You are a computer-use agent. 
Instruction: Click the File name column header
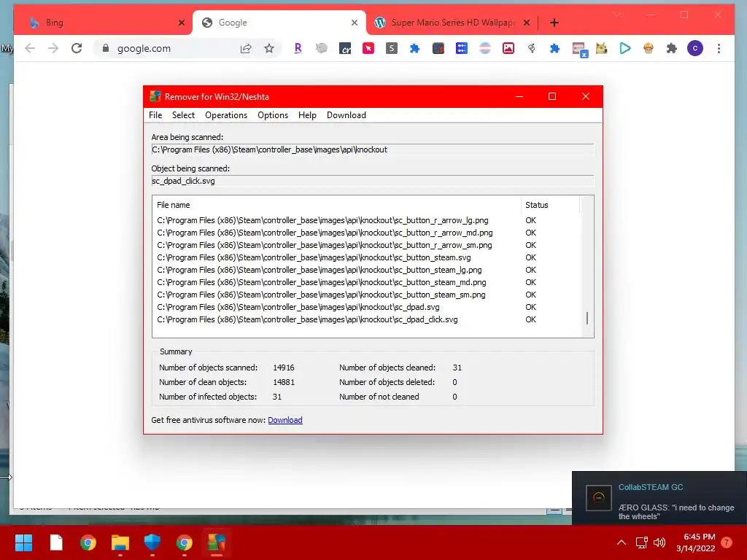pos(337,205)
